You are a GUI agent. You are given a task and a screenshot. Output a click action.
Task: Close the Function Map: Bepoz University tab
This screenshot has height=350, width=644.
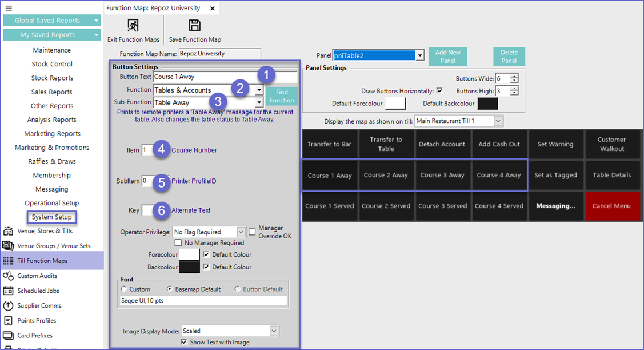point(213,8)
